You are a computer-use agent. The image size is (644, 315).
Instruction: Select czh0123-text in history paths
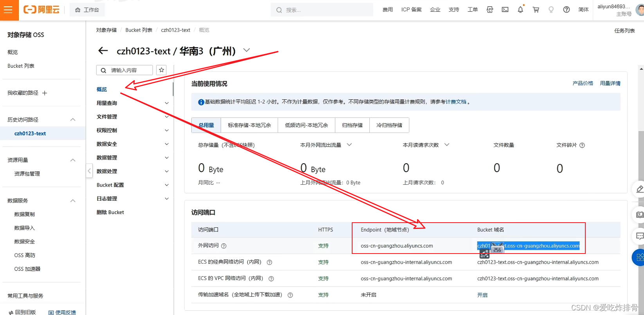point(30,133)
